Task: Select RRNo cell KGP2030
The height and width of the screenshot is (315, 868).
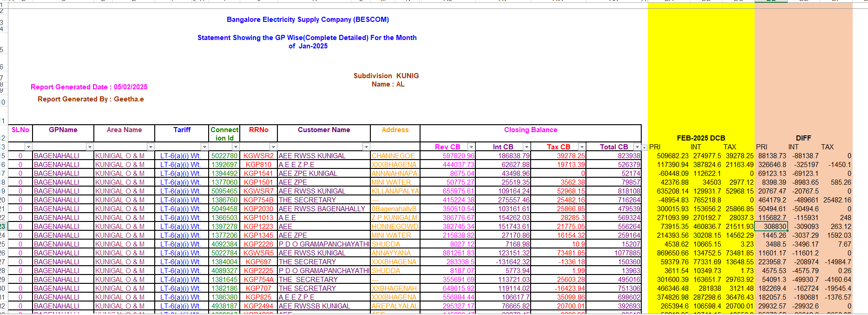Action: pos(259,209)
